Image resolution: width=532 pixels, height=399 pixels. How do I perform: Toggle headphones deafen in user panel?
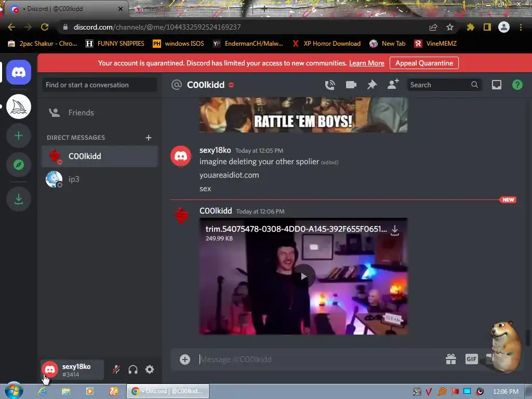click(x=133, y=369)
